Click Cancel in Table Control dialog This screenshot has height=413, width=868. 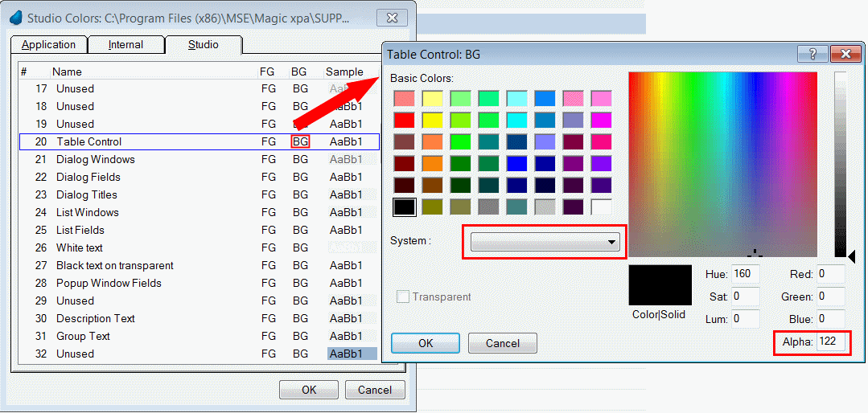click(503, 343)
